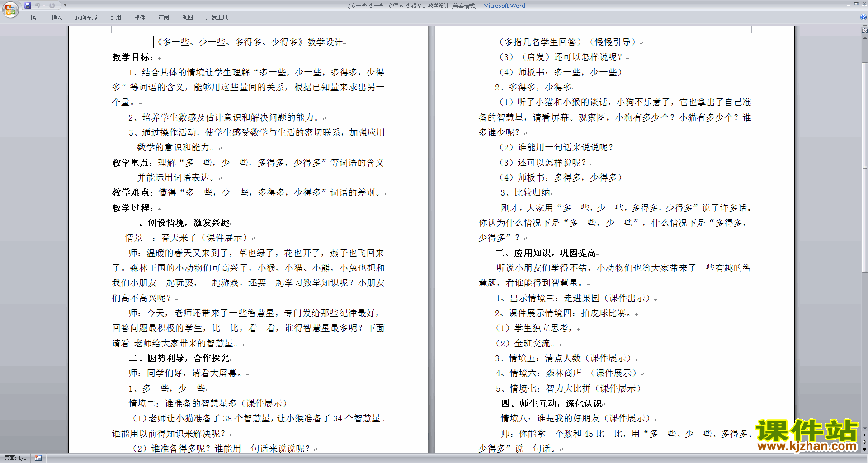Click the heading 三、应用知识,巩固提高

546,253
